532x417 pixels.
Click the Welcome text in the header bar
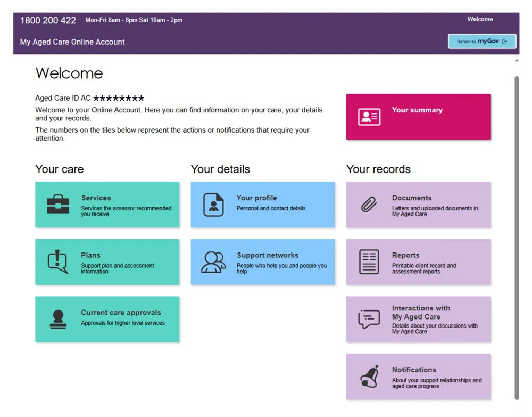point(480,19)
